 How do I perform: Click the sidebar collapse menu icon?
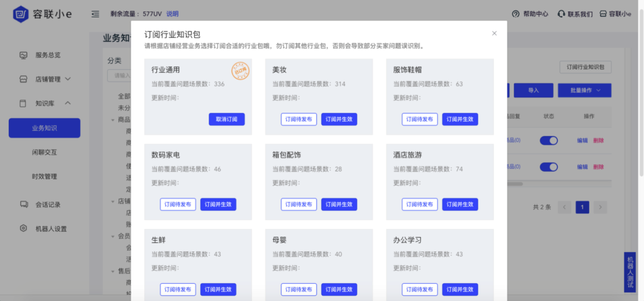pyautogui.click(x=95, y=14)
